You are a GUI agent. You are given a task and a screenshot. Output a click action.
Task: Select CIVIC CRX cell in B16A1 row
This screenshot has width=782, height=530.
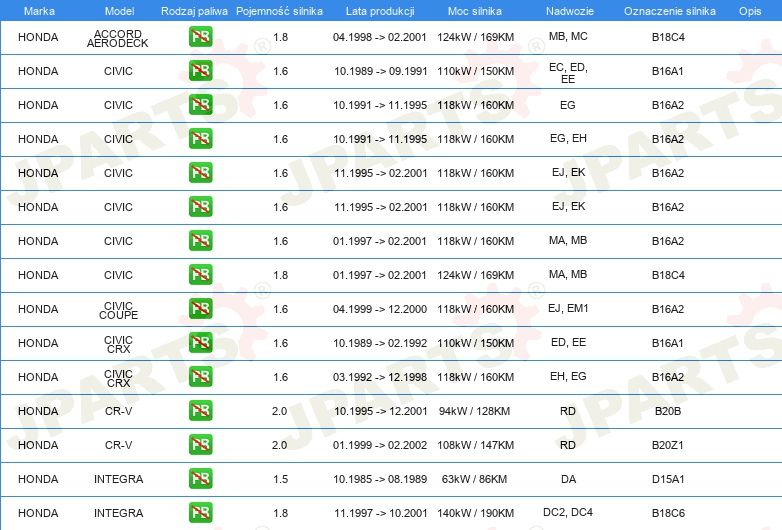(x=118, y=344)
